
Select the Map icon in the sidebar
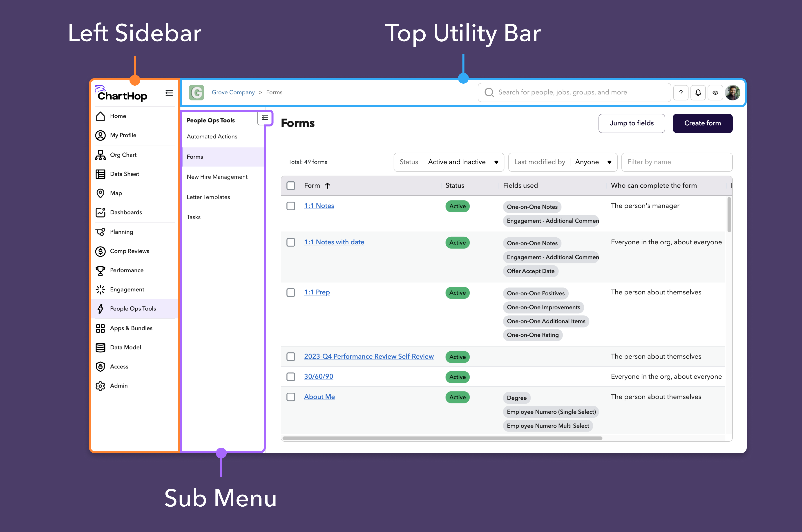tap(100, 193)
